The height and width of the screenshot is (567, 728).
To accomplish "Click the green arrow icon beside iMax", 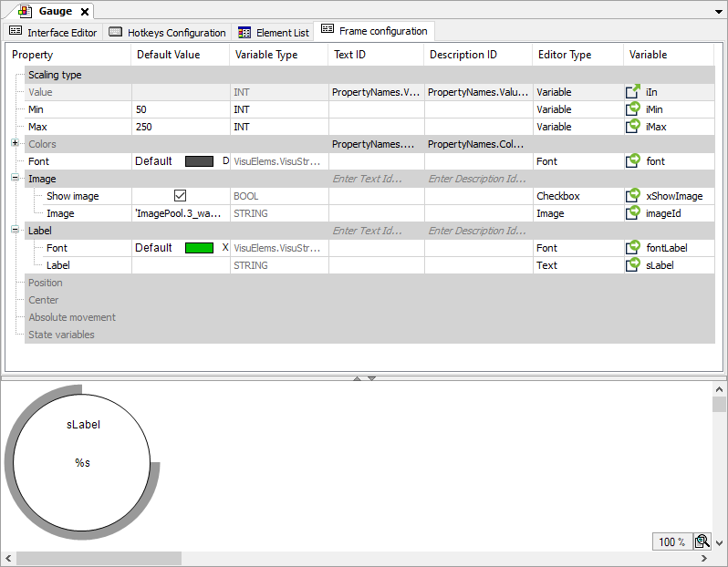I will [x=634, y=127].
